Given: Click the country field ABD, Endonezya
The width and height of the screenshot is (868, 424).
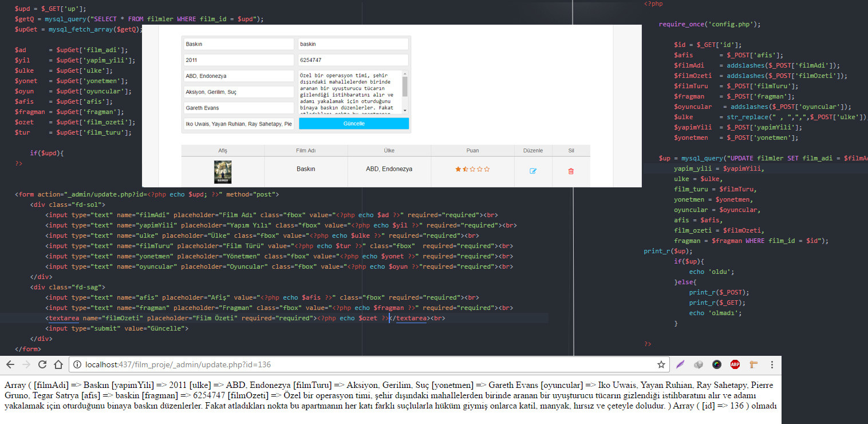Looking at the screenshot, I should pyautogui.click(x=239, y=76).
